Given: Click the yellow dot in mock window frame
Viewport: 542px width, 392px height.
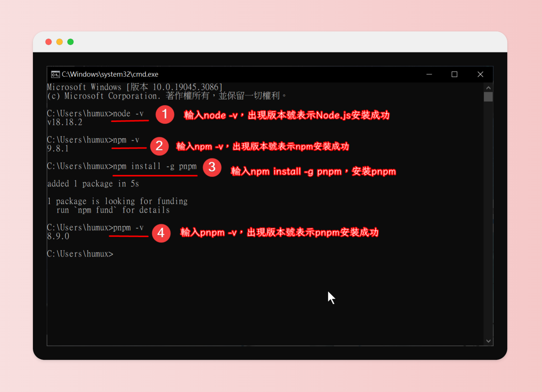Looking at the screenshot, I should (x=59, y=42).
